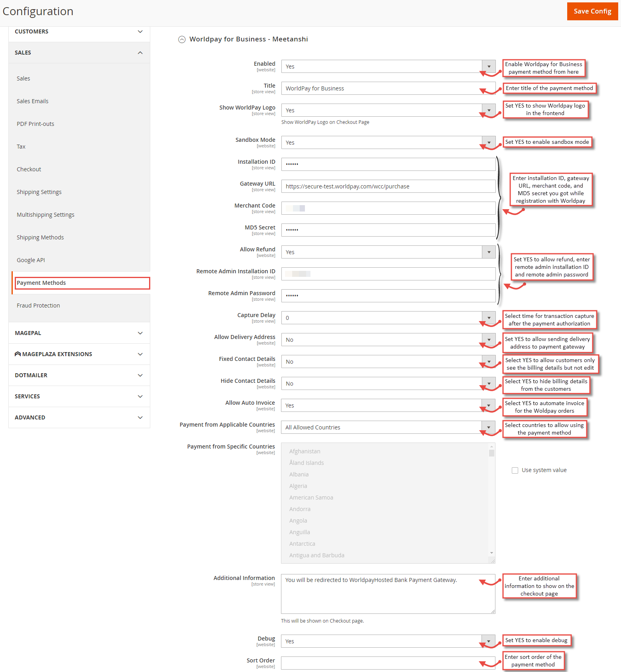Select Andorra in the countries list
Screen dimensions: 621x672
(x=300, y=509)
